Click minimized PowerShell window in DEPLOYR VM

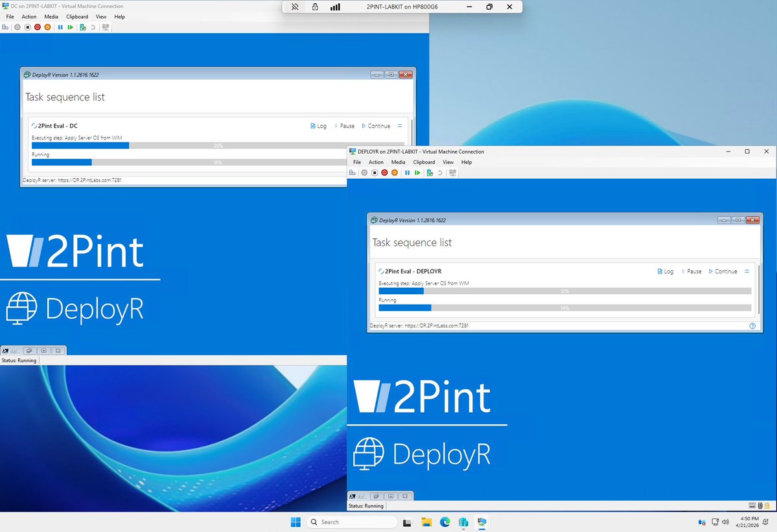tap(380, 496)
